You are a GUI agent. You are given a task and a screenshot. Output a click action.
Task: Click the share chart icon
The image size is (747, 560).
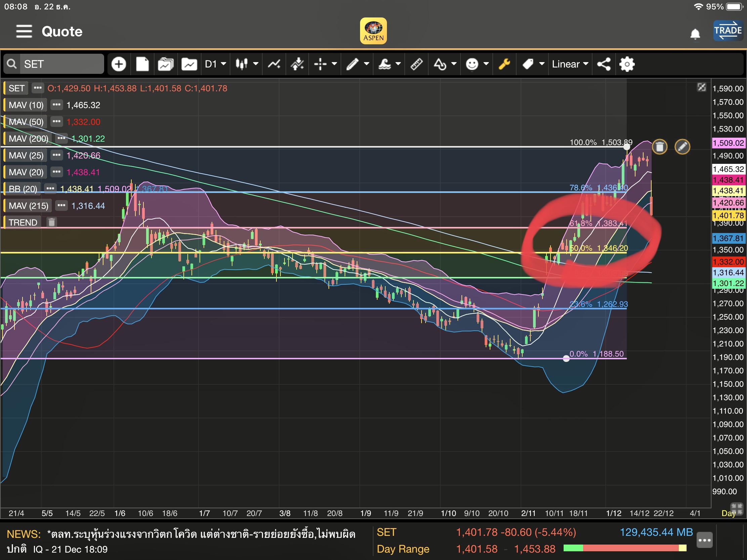pyautogui.click(x=604, y=64)
